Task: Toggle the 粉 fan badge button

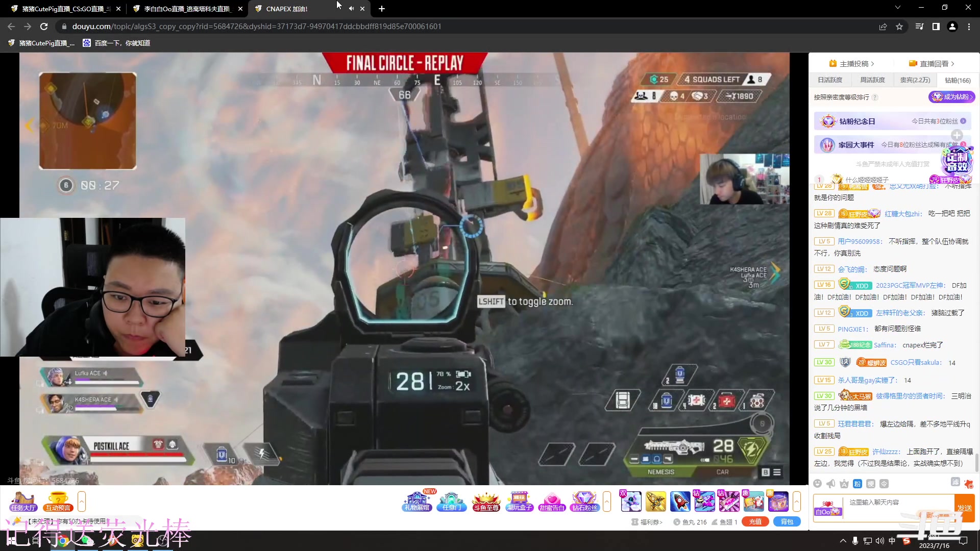Action: coord(857,484)
